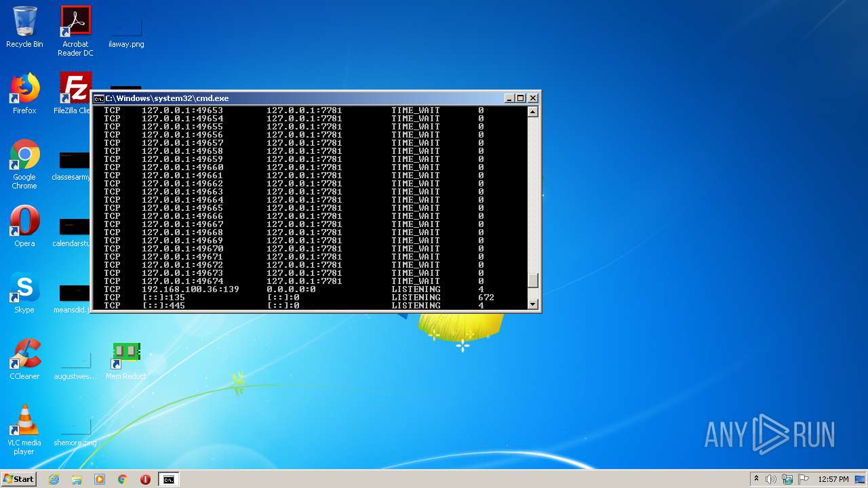Show hidden tray icons arrow

click(x=756, y=479)
